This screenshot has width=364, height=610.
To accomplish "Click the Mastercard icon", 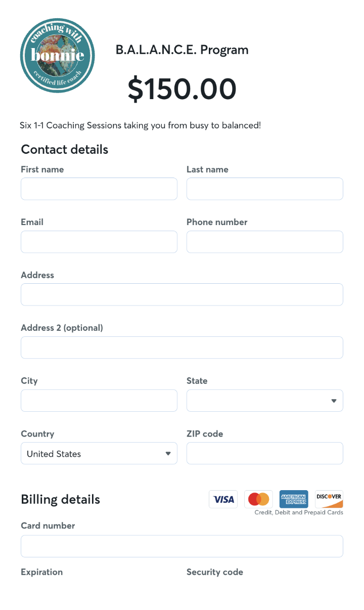I will click(x=258, y=499).
